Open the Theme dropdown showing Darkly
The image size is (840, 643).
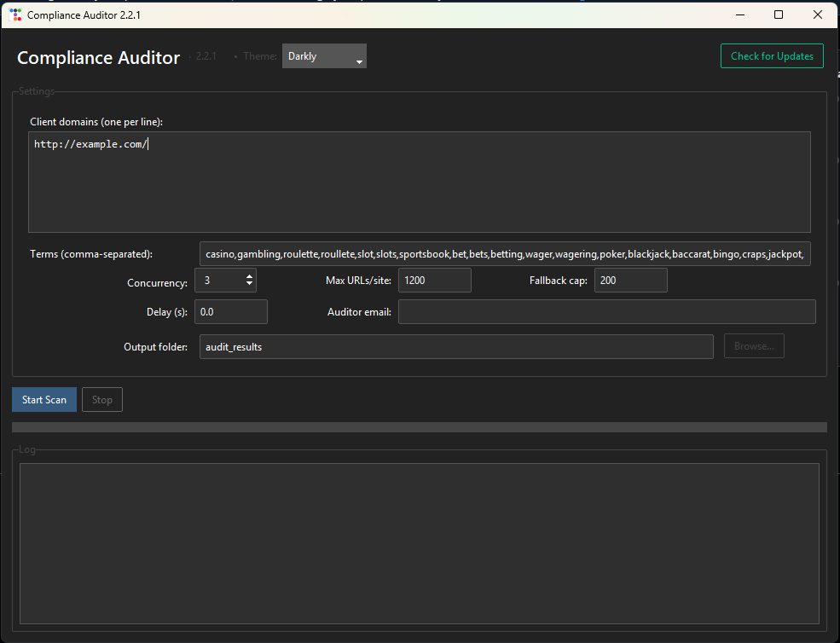click(324, 55)
